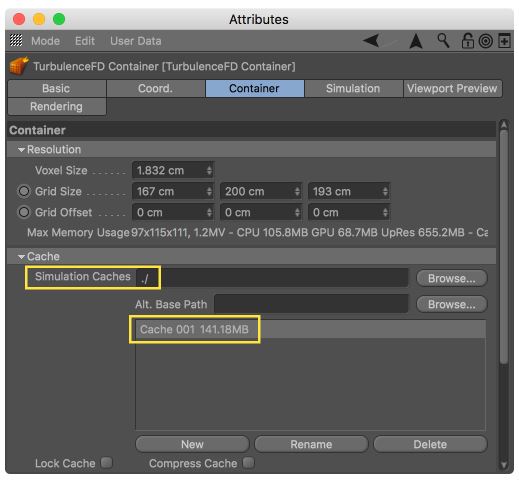519x480 pixels.
Task: Switch to the Basic tab
Action: [x=57, y=88]
